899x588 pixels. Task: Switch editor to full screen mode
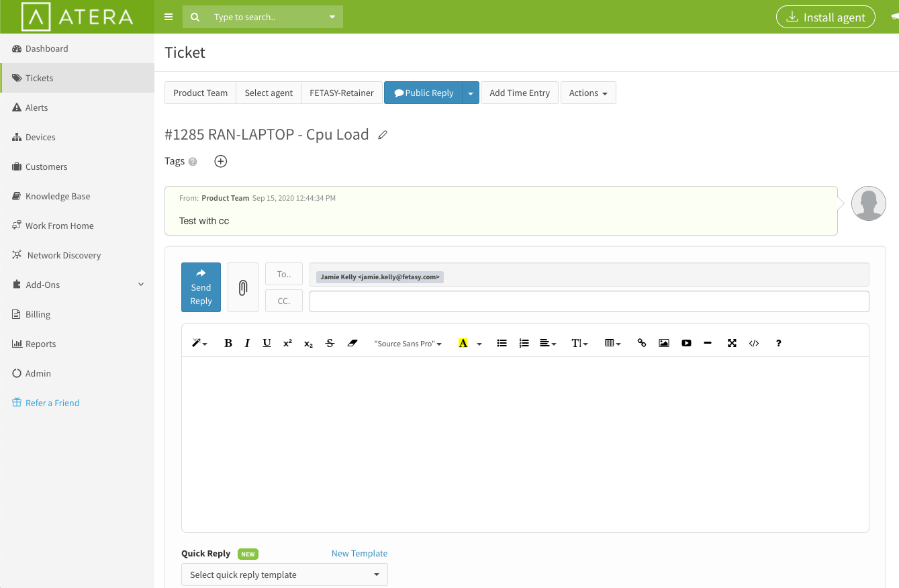point(732,343)
